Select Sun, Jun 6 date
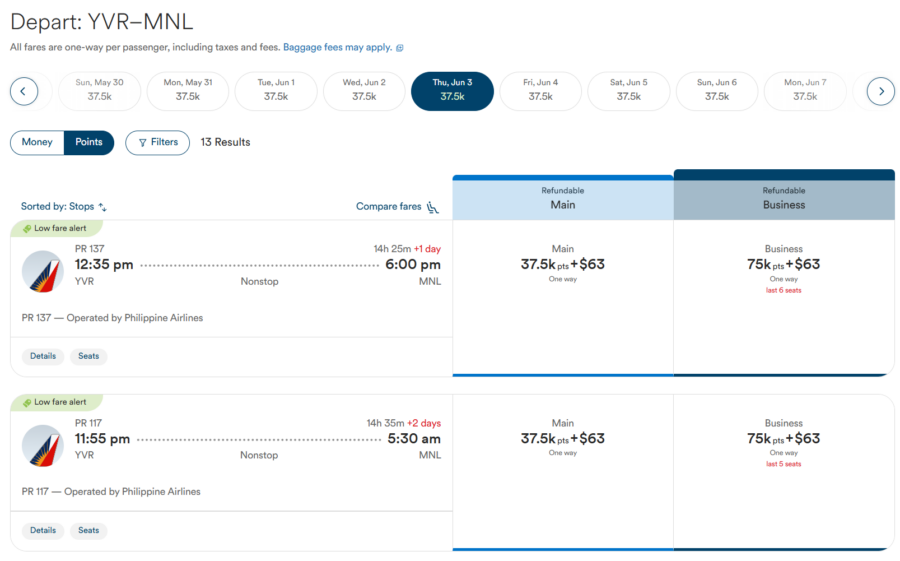900x561 pixels. pyautogui.click(x=717, y=91)
